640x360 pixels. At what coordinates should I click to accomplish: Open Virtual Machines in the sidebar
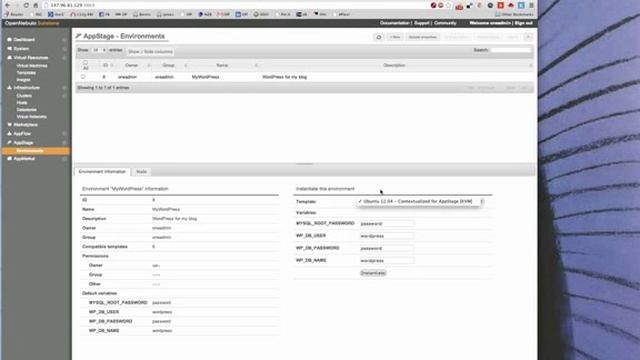click(32, 66)
